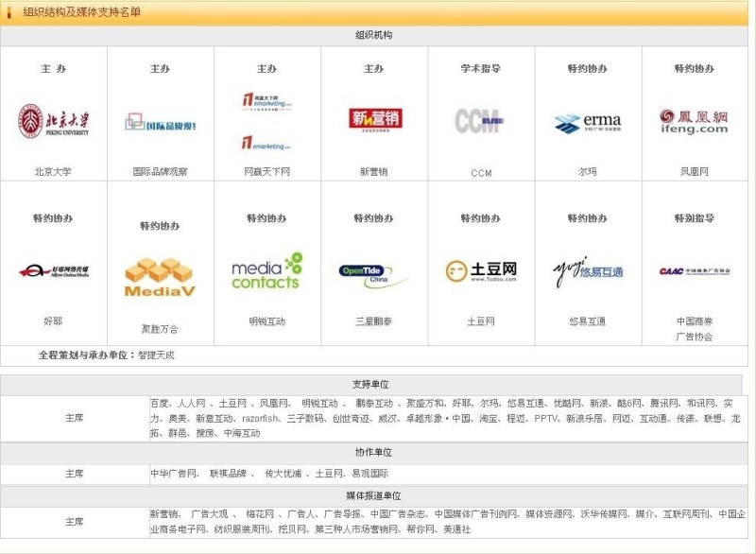Click the Peking University logo
Viewport: 756px width, 554px height.
[53, 122]
